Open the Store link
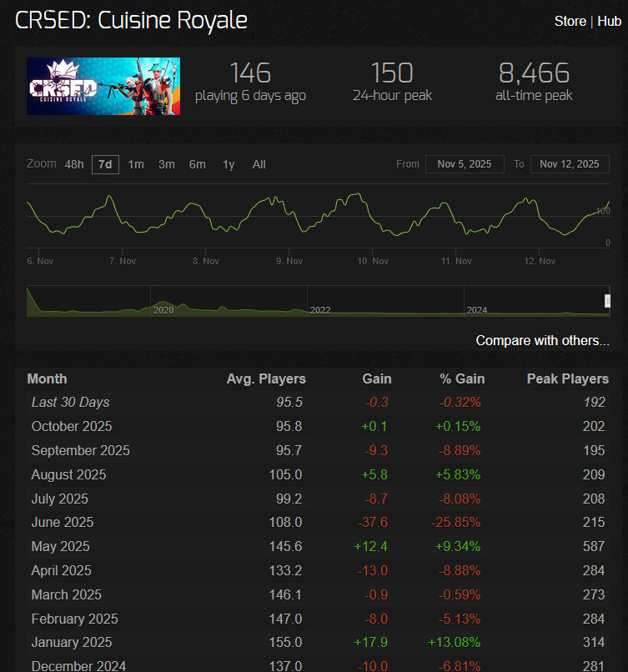 (570, 21)
